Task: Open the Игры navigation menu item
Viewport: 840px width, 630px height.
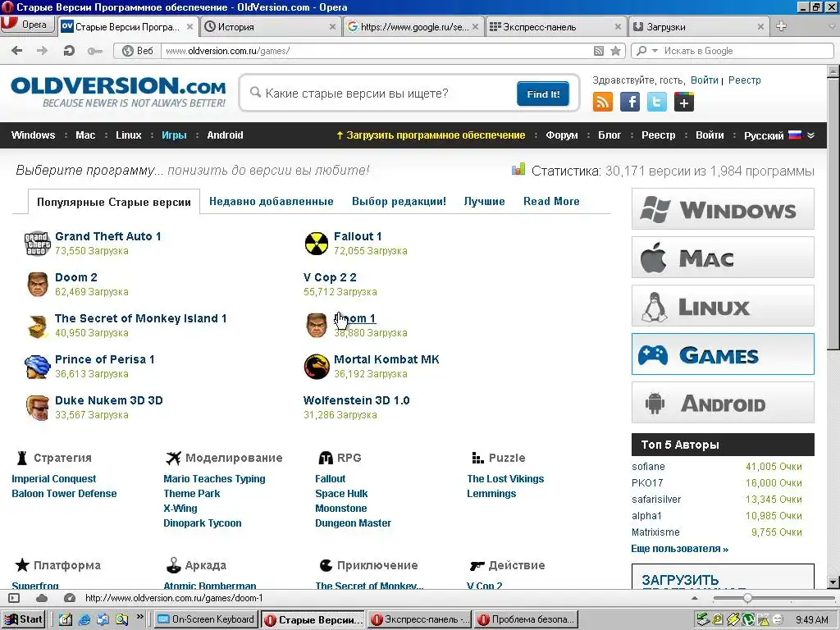Action: 174,135
